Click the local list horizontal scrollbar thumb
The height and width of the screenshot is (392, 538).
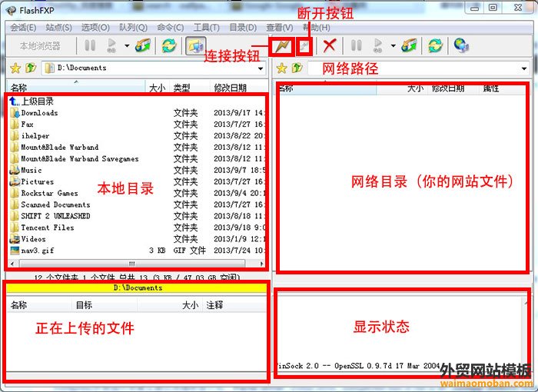pyautogui.click(x=132, y=264)
